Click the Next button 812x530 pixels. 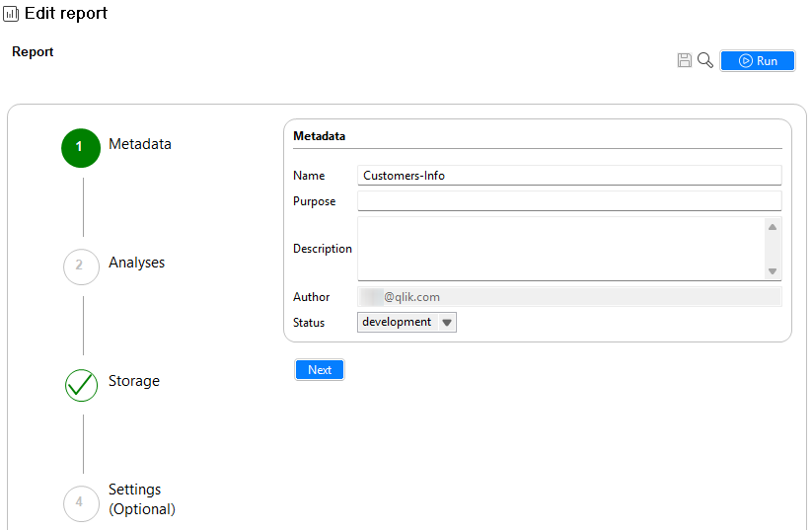320,370
